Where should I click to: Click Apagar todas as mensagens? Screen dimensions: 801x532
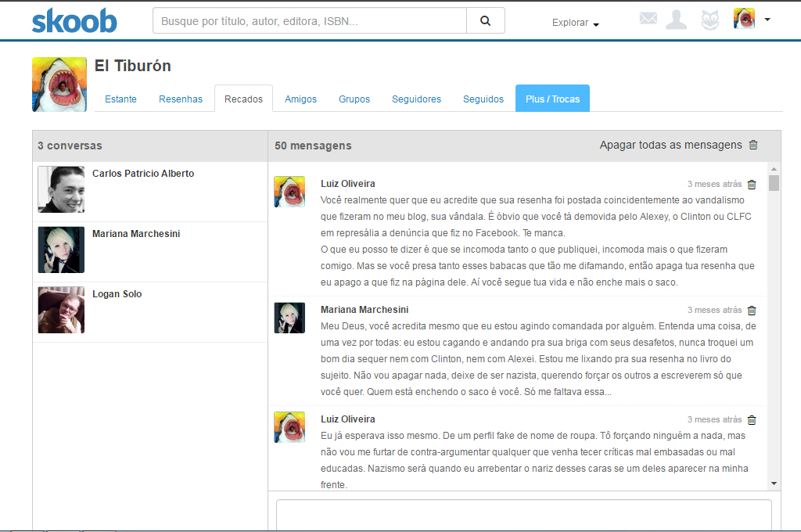click(670, 146)
